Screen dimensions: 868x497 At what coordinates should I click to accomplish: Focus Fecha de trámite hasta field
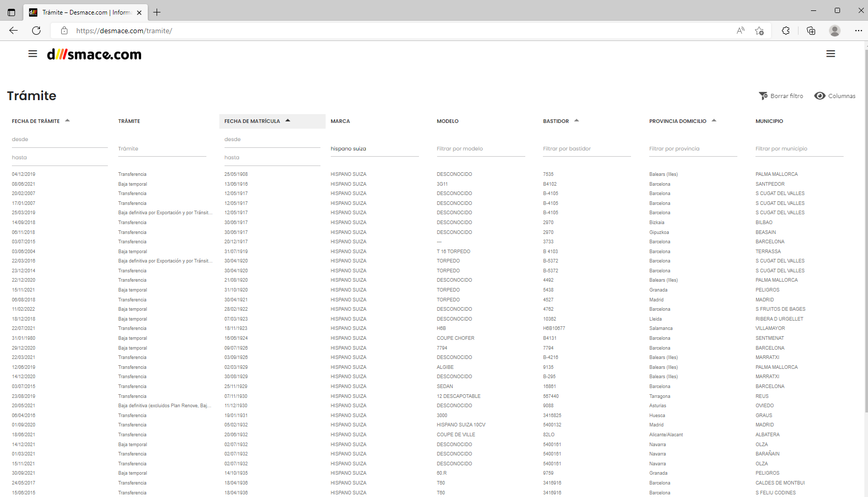[60, 158]
